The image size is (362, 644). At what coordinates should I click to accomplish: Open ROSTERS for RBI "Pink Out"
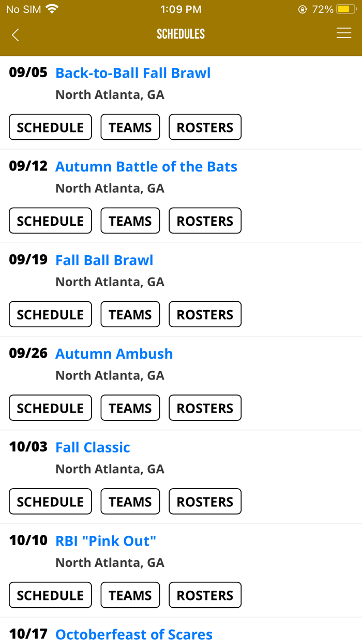coord(205,595)
